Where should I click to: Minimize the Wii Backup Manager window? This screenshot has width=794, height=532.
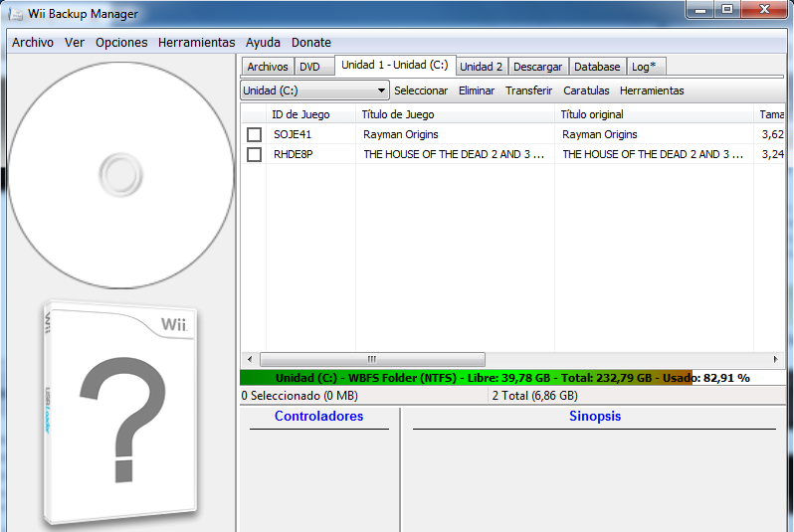700,10
